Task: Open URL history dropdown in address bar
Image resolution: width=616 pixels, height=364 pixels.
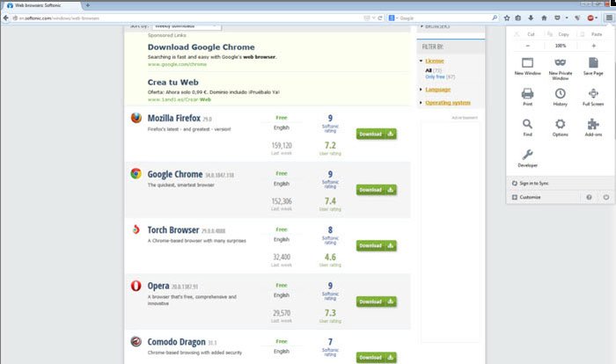Action: pos(374,18)
